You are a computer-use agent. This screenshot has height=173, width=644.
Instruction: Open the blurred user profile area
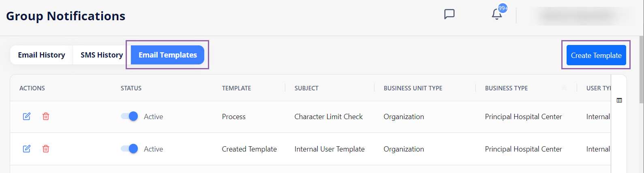[581, 16]
